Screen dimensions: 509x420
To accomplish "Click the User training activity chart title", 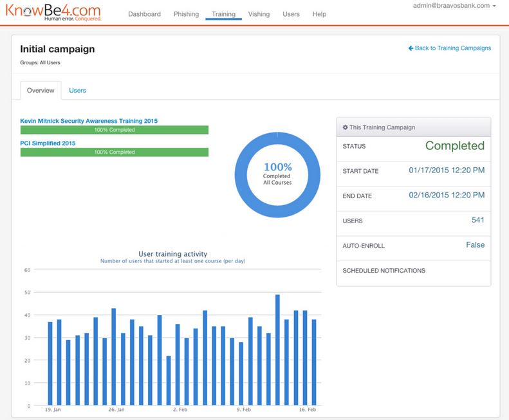I will click(x=172, y=254).
